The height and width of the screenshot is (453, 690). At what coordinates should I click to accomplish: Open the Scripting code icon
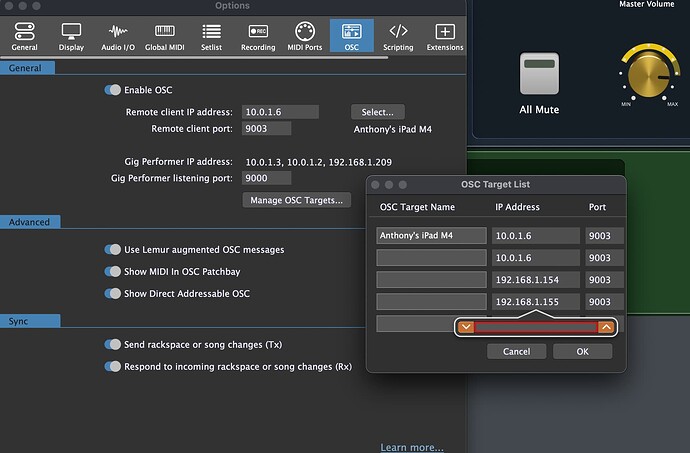pos(398,32)
